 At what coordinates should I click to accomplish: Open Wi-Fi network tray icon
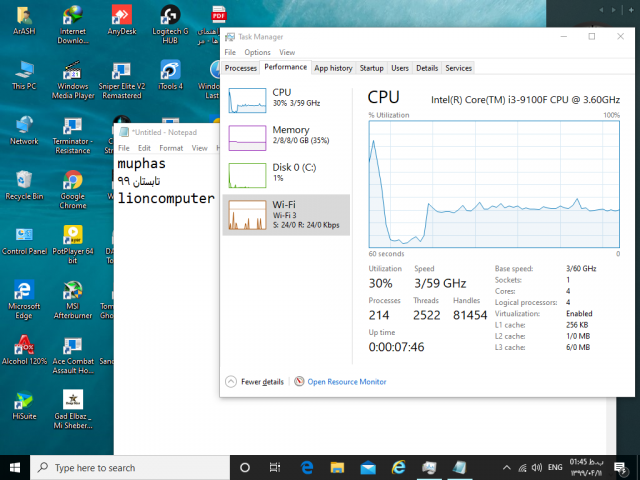(522, 468)
